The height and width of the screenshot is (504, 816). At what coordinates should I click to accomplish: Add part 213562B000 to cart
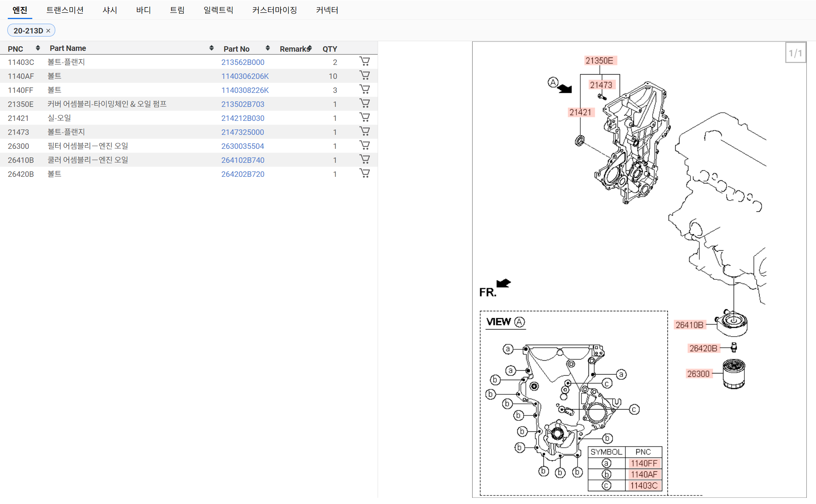[364, 61]
